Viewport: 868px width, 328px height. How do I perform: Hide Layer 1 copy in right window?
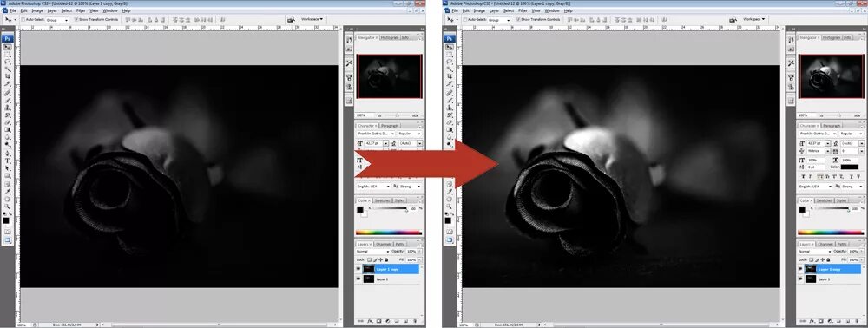click(x=800, y=269)
